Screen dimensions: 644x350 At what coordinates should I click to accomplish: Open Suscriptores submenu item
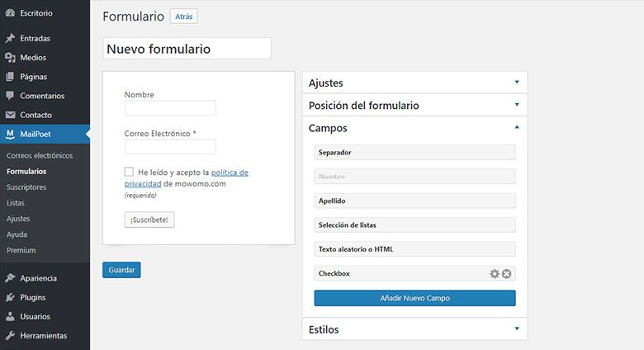tap(26, 187)
